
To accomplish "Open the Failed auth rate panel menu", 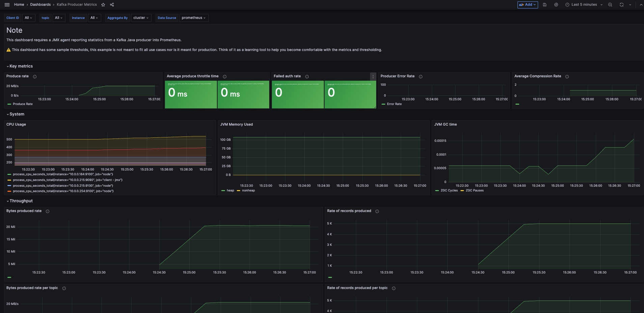I will coord(373,77).
